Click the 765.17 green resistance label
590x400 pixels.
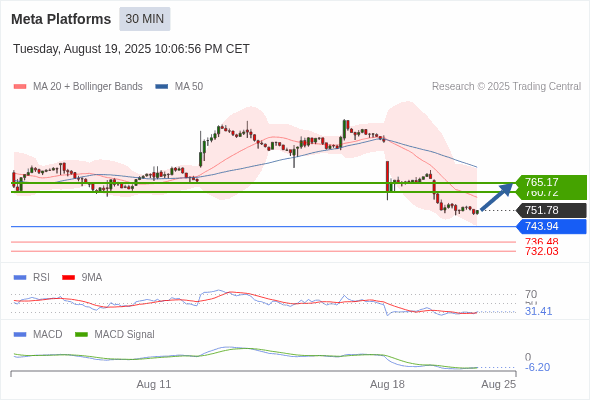[551, 183]
